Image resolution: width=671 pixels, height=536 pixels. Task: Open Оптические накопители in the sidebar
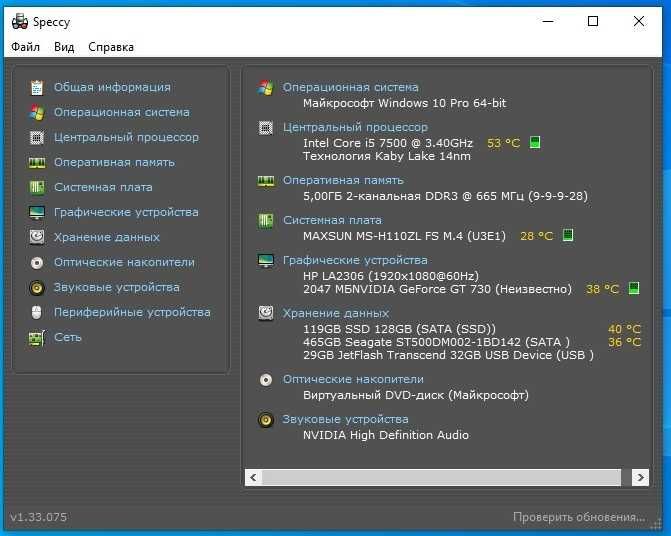[x=125, y=262]
